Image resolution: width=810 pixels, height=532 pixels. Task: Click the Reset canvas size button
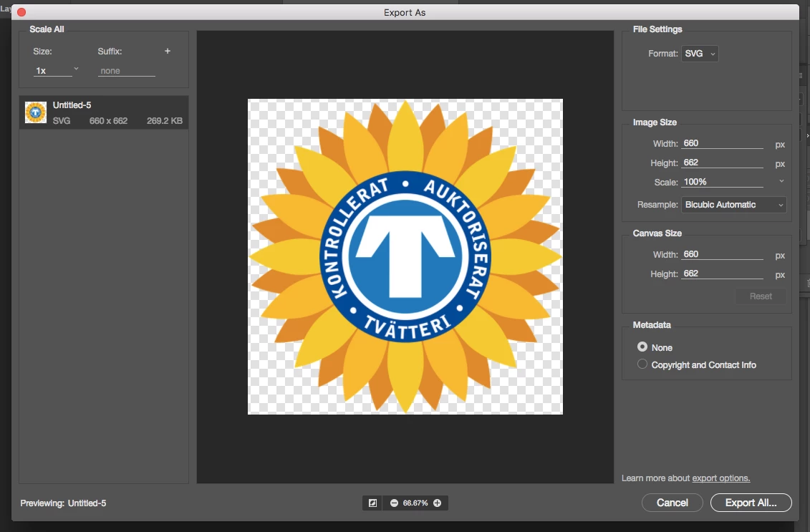pyautogui.click(x=761, y=296)
